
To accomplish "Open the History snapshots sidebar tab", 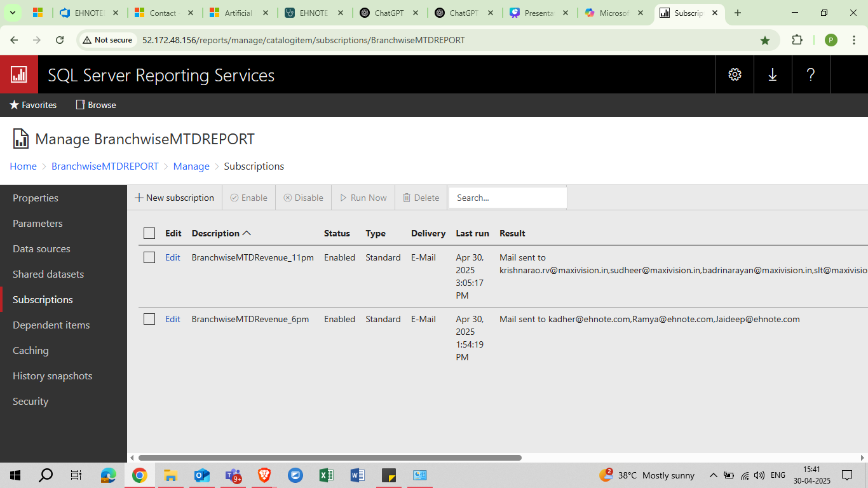I will 64,376.
